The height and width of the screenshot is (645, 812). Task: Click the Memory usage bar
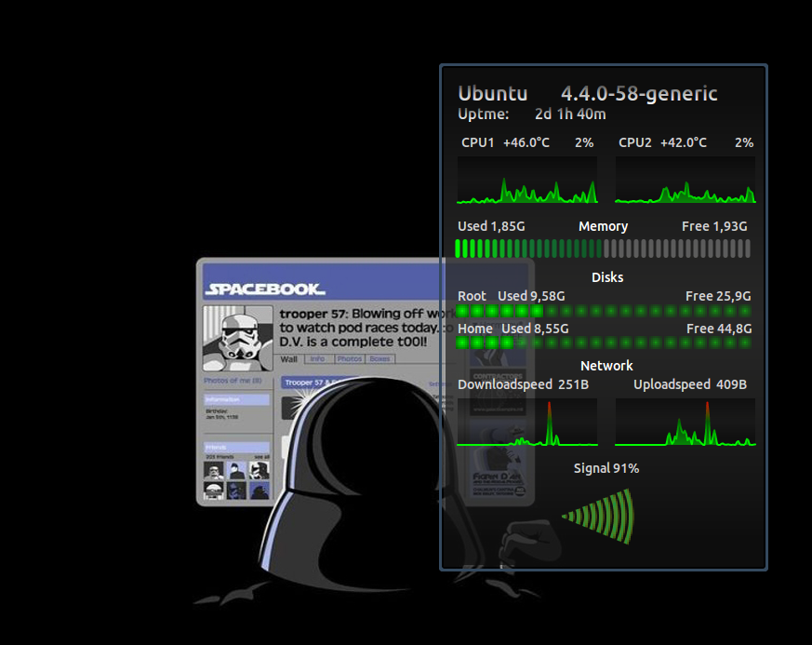(x=603, y=246)
